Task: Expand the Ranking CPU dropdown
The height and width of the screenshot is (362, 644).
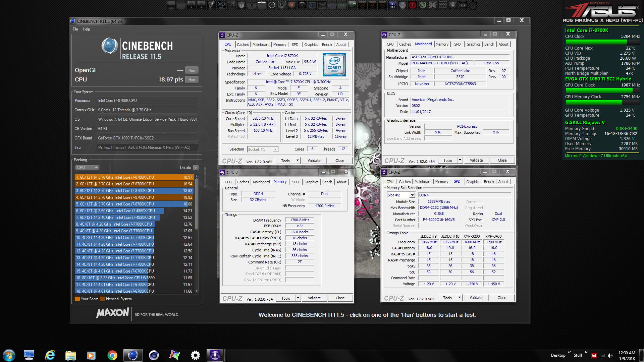Action: [x=87, y=168]
